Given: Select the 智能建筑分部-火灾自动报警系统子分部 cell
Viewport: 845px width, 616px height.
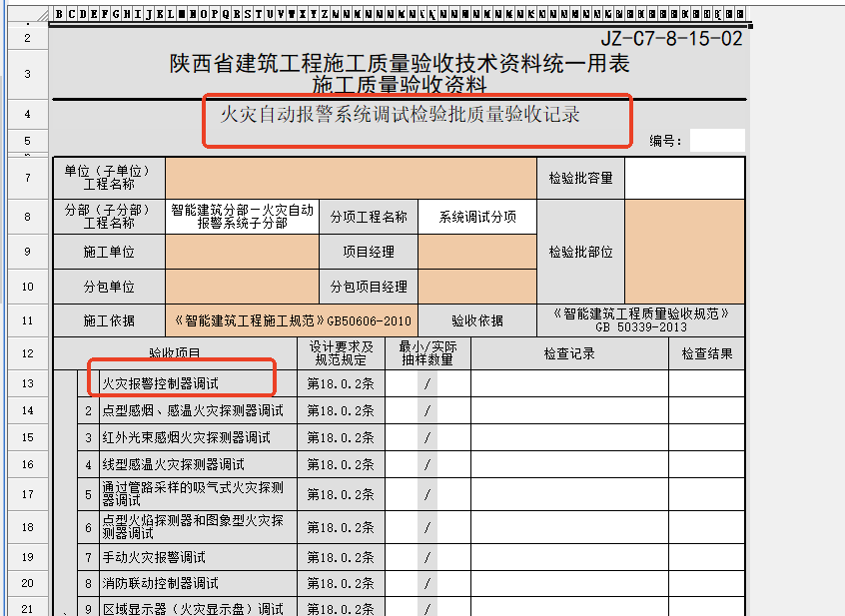Looking at the screenshot, I should pos(241,217).
